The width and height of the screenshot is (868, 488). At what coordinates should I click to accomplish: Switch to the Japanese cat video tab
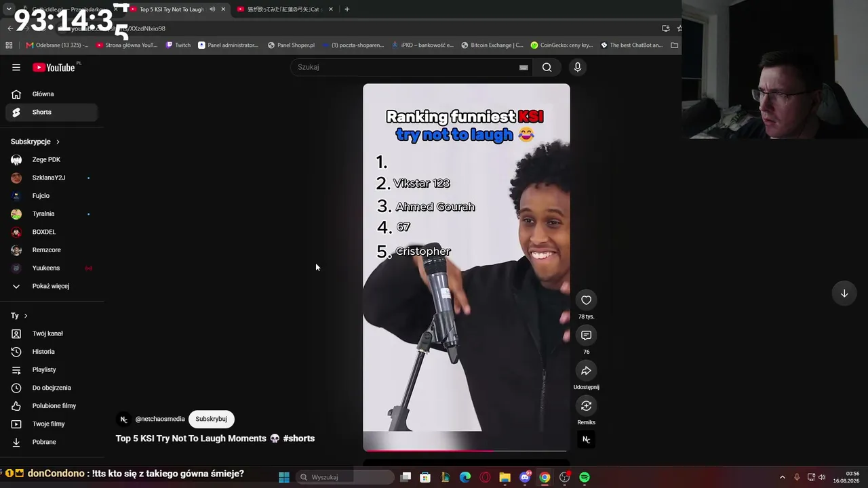coord(285,9)
